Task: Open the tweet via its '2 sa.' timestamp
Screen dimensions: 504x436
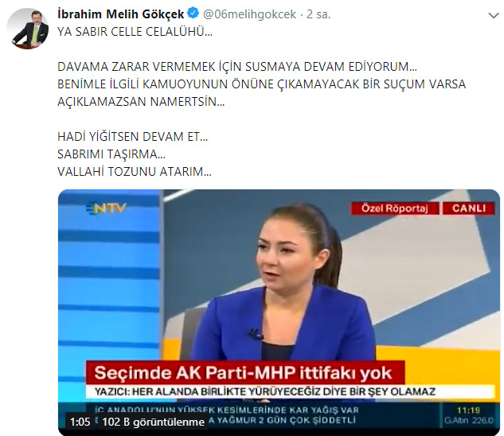Action: tap(318, 14)
